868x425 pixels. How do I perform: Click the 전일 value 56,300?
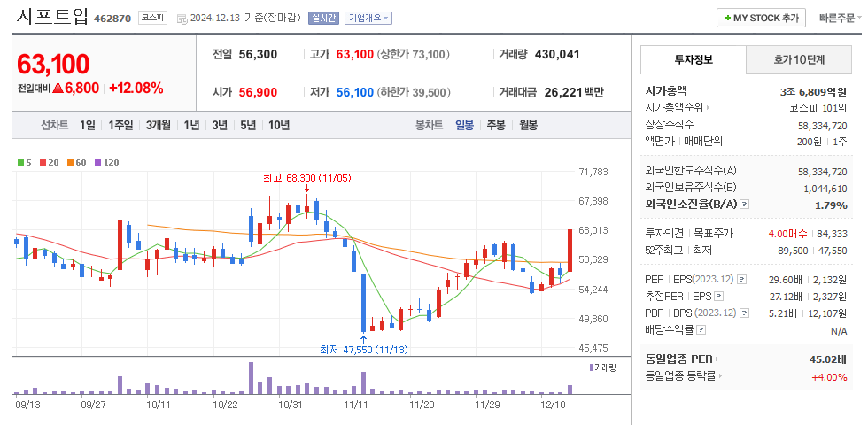tap(258, 55)
